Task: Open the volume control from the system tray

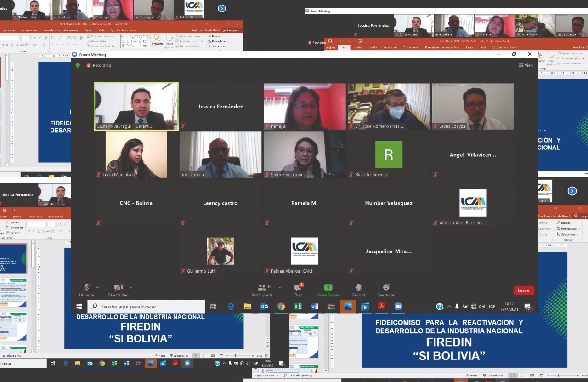Action: coord(481,306)
